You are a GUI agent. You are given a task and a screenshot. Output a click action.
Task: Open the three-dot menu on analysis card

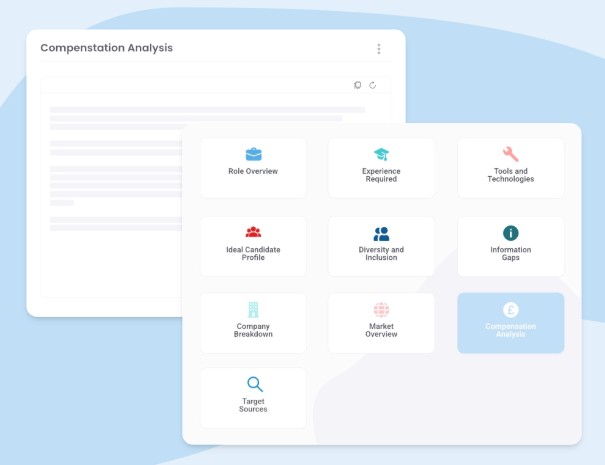[x=379, y=49]
